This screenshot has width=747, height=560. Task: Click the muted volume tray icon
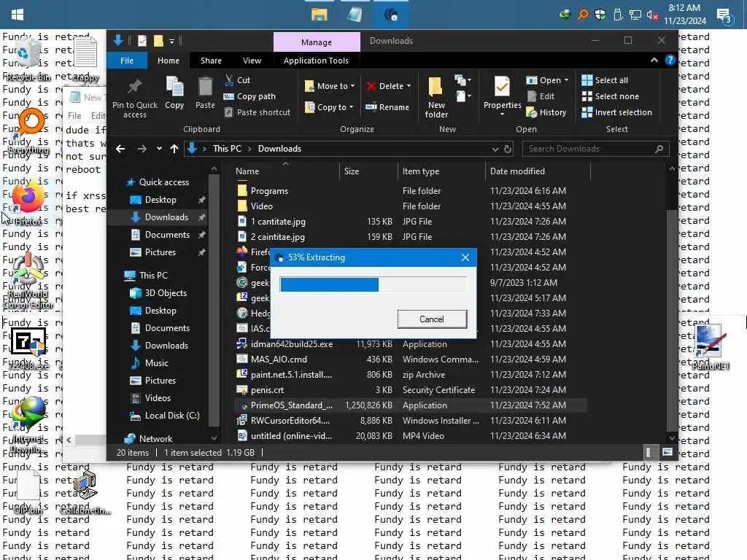652,15
